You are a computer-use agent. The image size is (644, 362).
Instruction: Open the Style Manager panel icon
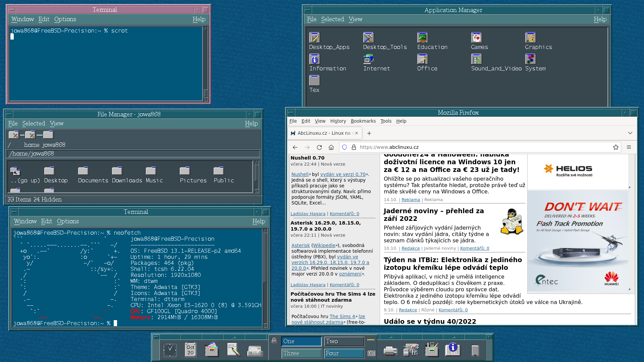[411, 350]
